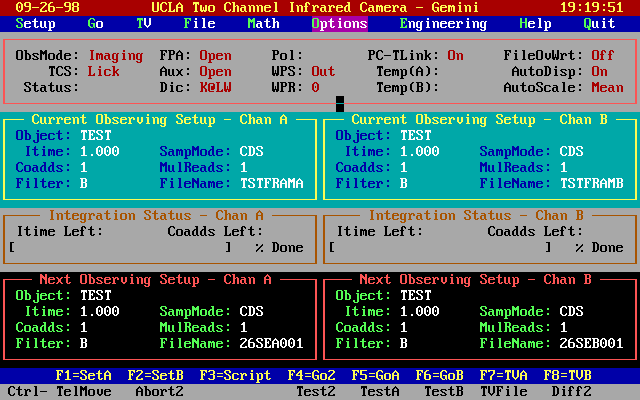Image resolution: width=640 pixels, height=400 pixels.
Task: Click Itime 1.000 in Current Setup Chan B
Action: click(420, 151)
